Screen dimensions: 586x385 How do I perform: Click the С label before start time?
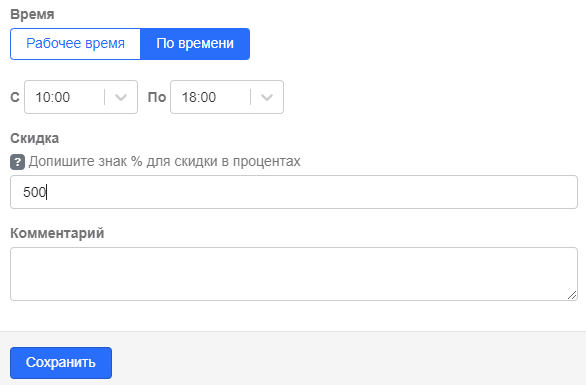coord(15,97)
